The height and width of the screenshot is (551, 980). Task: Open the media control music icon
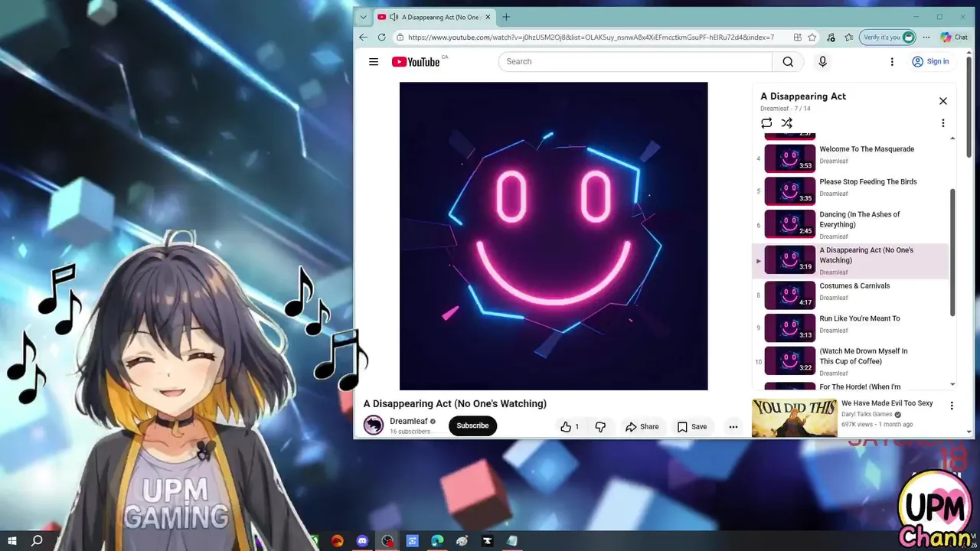click(x=831, y=37)
